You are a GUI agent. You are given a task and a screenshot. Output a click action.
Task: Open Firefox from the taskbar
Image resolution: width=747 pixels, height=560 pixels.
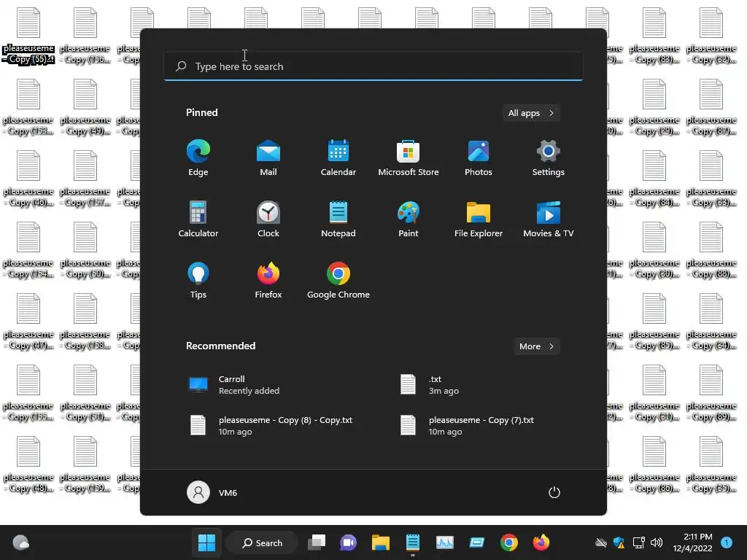point(541,542)
